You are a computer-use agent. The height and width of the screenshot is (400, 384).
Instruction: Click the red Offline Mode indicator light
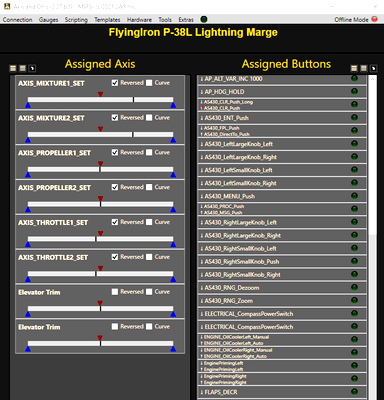click(x=374, y=19)
